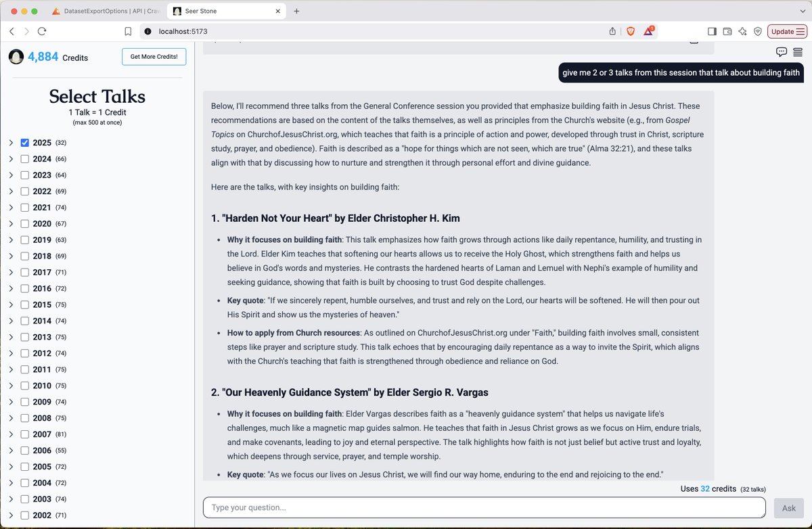The height and width of the screenshot is (529, 812).
Task: Open the chat bubble icon above the conversation
Action: click(x=782, y=52)
